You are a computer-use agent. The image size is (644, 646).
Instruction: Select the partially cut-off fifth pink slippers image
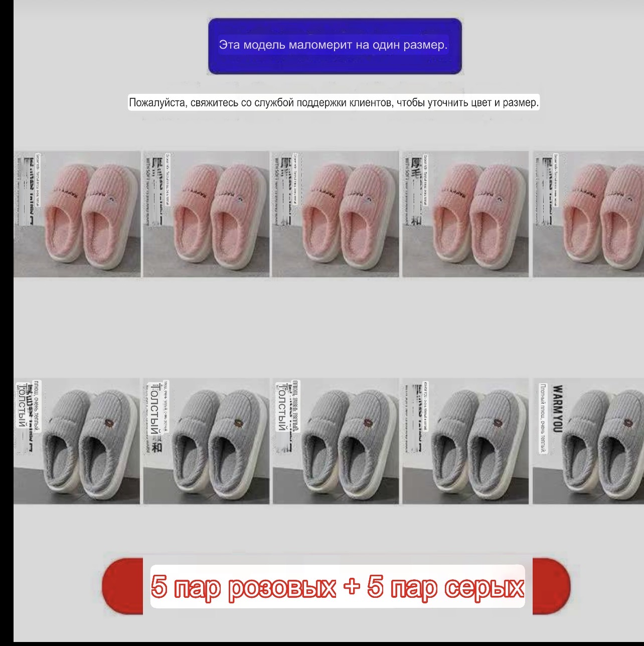588,214
